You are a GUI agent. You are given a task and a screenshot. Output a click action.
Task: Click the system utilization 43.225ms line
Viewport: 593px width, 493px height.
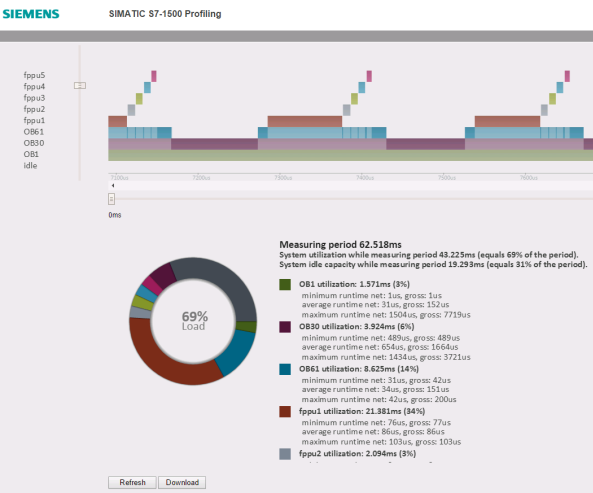[429, 255]
